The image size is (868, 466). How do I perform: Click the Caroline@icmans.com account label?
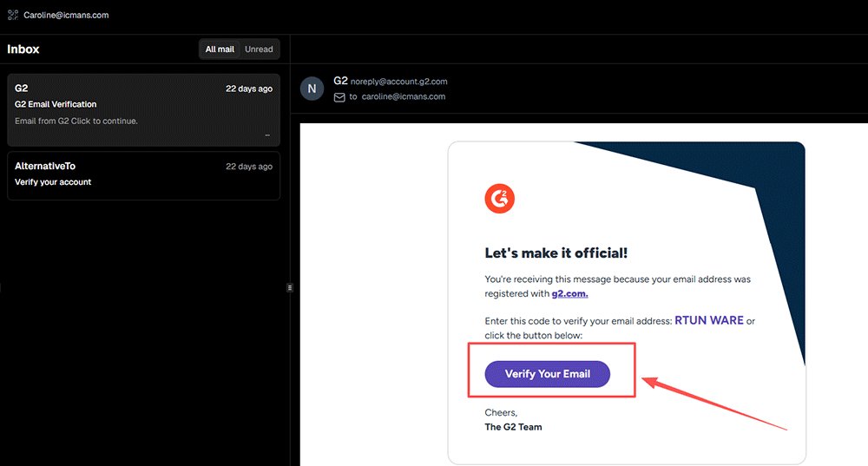(66, 15)
